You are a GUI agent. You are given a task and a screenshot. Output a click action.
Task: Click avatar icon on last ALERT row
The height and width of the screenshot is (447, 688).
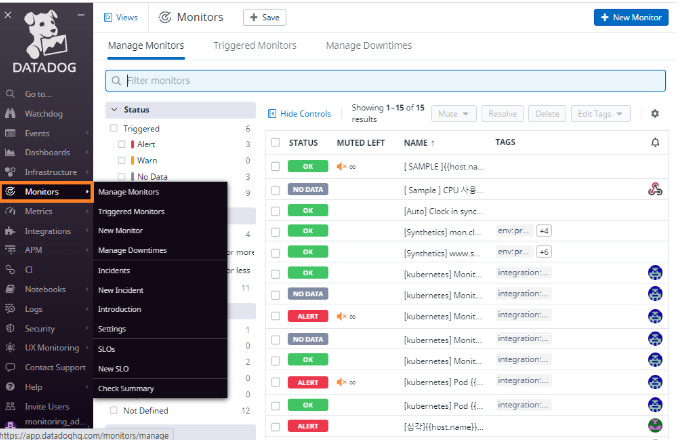click(655, 426)
